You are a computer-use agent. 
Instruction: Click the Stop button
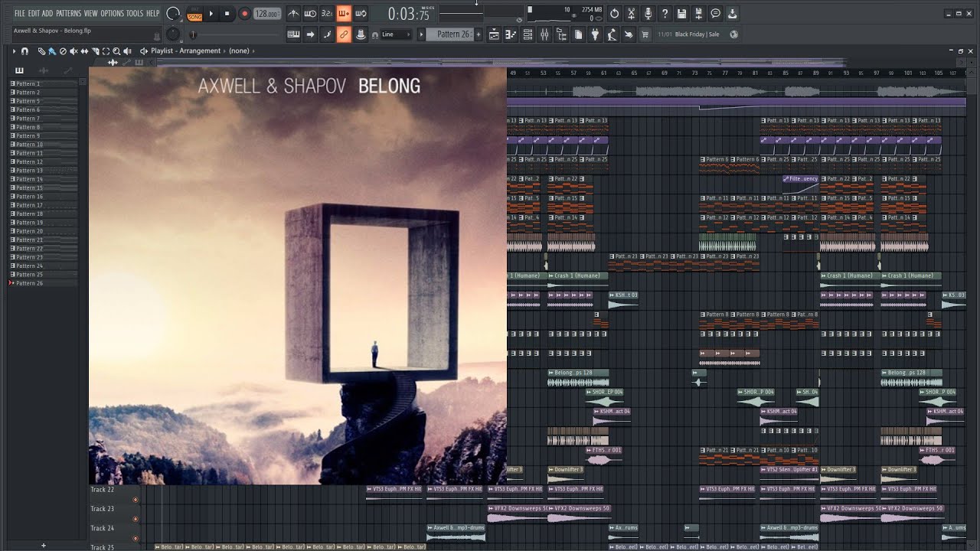coord(227,14)
